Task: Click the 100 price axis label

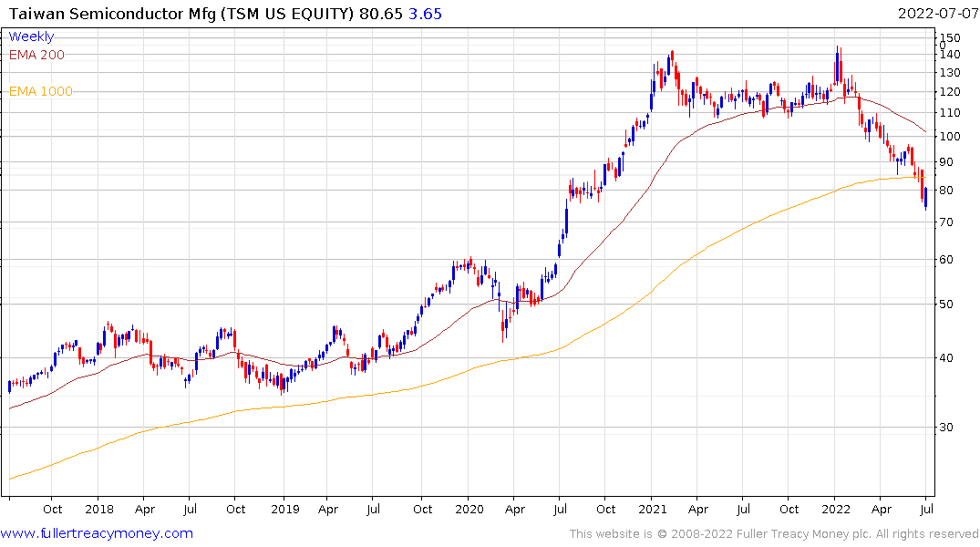Action: pyautogui.click(x=950, y=137)
